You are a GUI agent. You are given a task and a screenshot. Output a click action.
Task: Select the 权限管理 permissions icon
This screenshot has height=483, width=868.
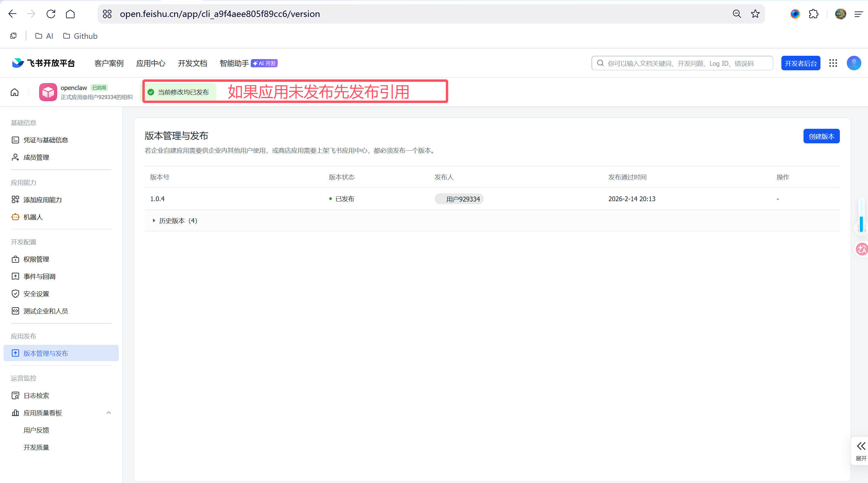point(15,259)
